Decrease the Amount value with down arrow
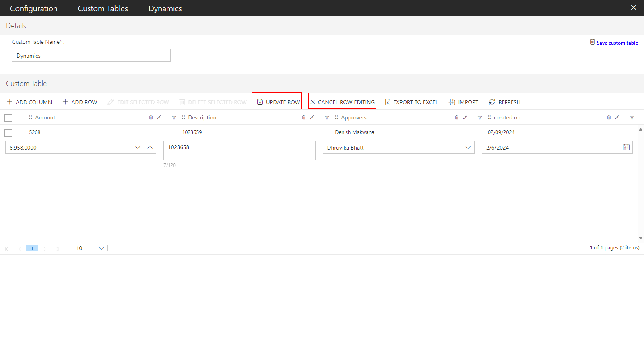 pos(138,147)
